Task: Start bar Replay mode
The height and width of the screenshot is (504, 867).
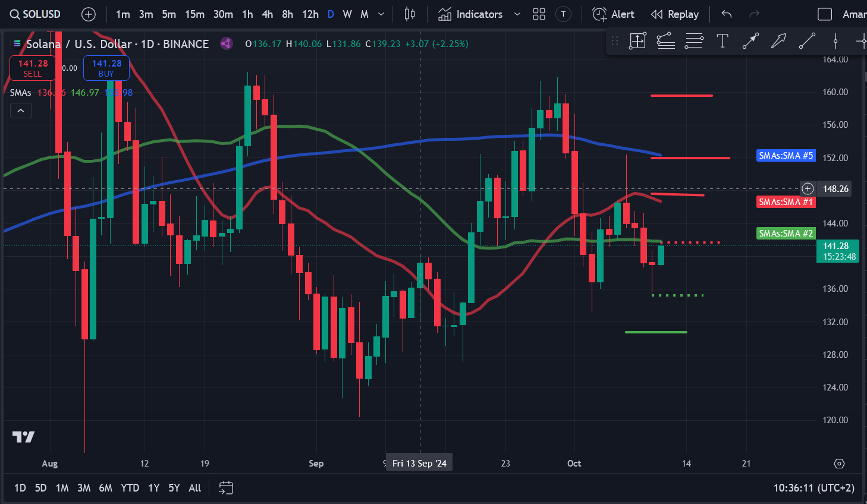Action: coord(674,14)
